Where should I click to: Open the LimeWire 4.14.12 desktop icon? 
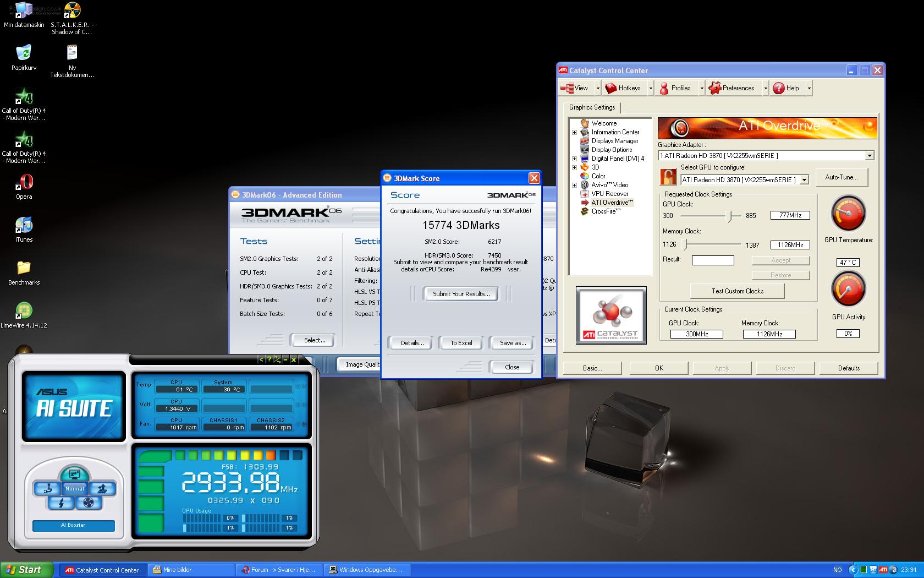tap(24, 315)
